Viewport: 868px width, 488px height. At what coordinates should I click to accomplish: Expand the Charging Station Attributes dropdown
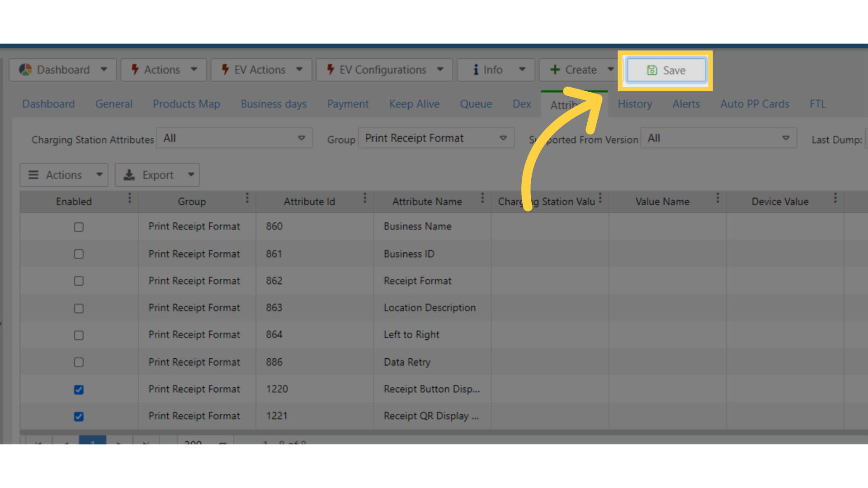[x=235, y=138]
